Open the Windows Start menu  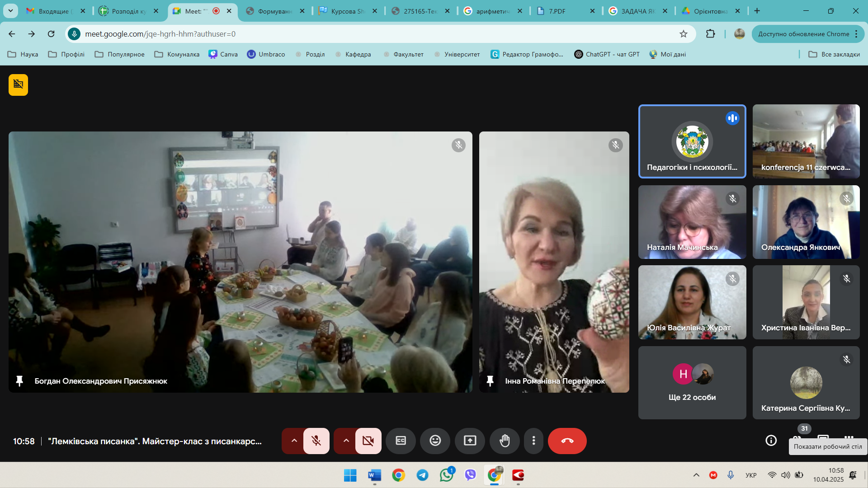pyautogui.click(x=350, y=475)
